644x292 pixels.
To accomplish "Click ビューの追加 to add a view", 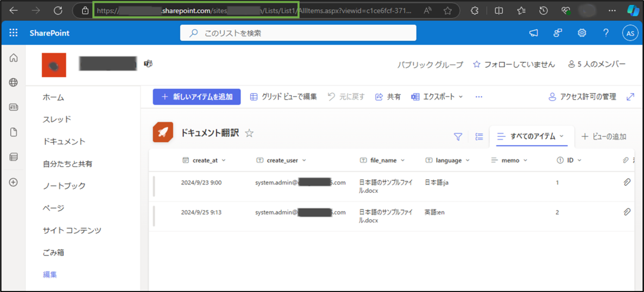I will pos(604,136).
